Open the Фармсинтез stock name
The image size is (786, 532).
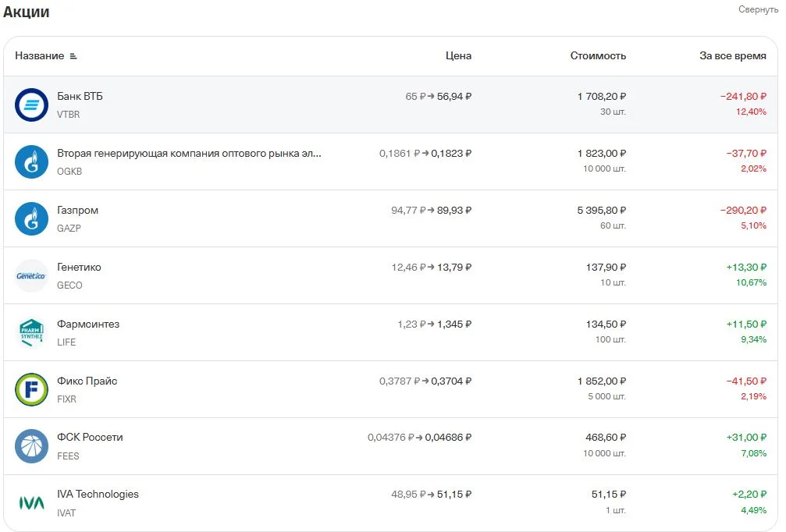[88, 324]
